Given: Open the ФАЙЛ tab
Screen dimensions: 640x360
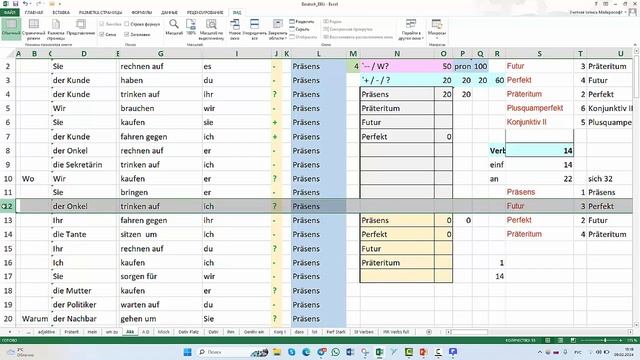Looking at the screenshot, I should click(x=9, y=13).
